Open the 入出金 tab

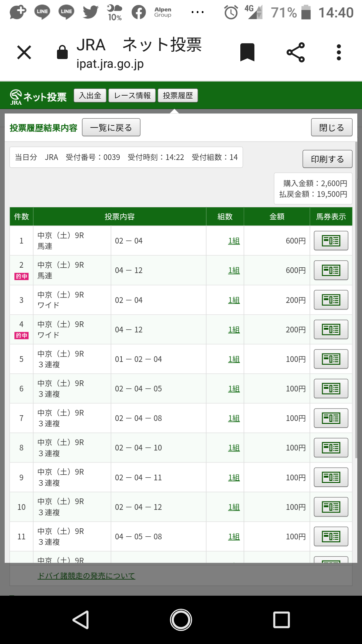90,96
